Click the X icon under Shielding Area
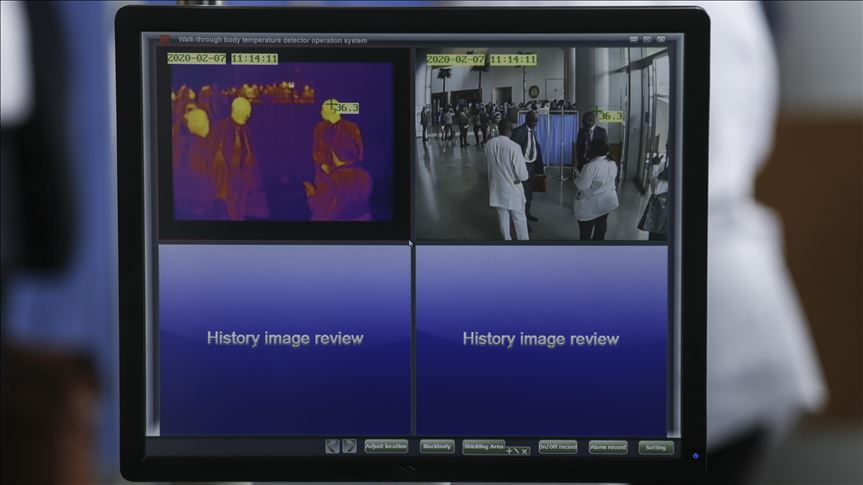The image size is (863, 485). tap(524, 452)
